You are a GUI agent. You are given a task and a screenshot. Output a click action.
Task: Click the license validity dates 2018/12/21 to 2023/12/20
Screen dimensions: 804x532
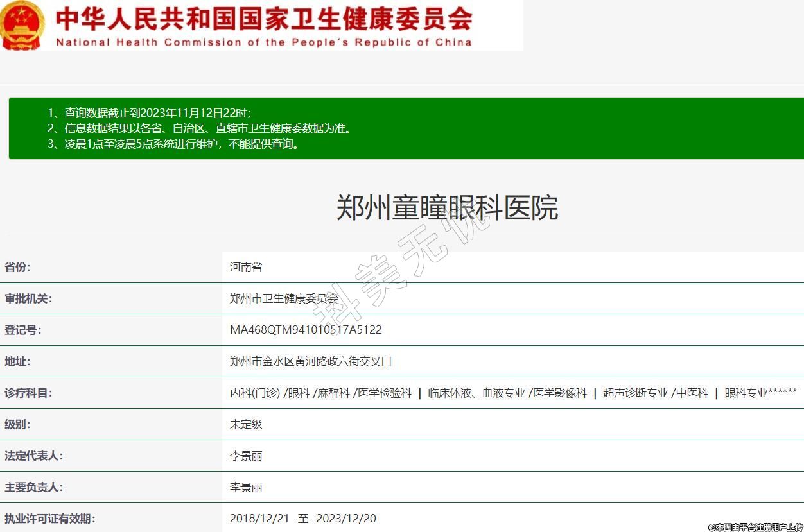pos(302,519)
